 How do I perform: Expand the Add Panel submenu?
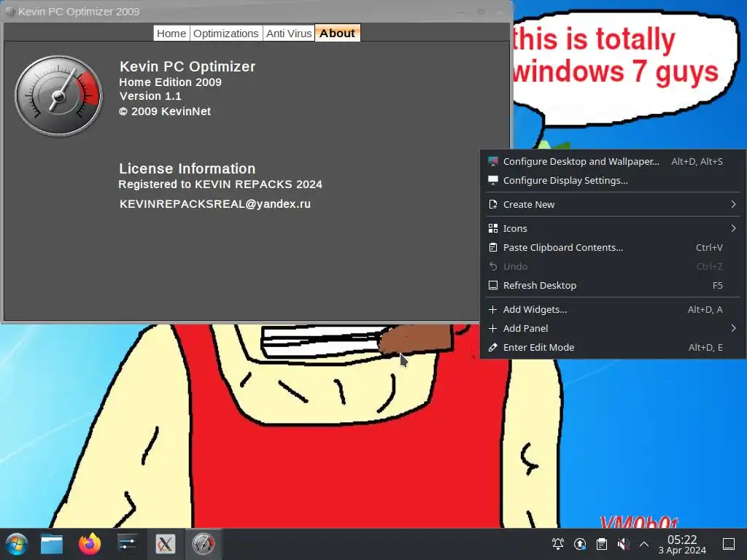[x=613, y=329]
